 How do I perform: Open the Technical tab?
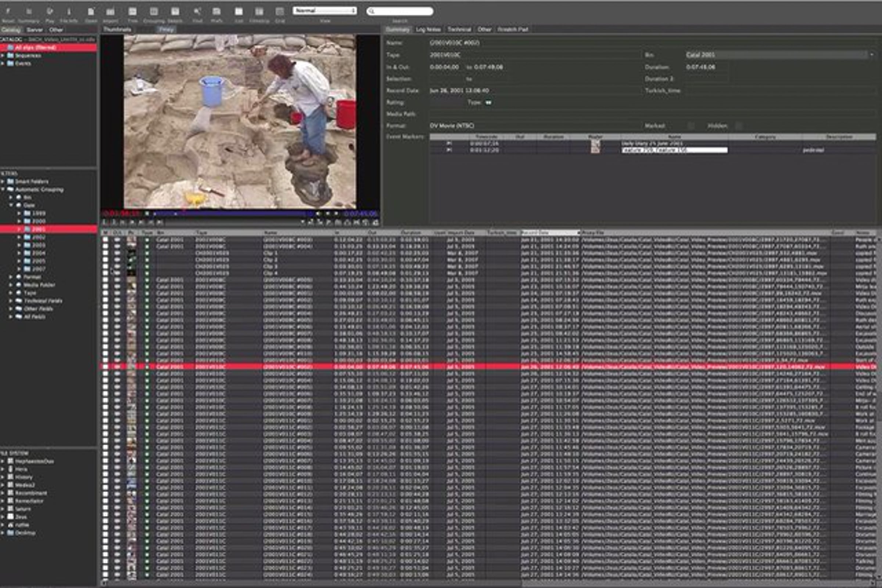pyautogui.click(x=459, y=29)
